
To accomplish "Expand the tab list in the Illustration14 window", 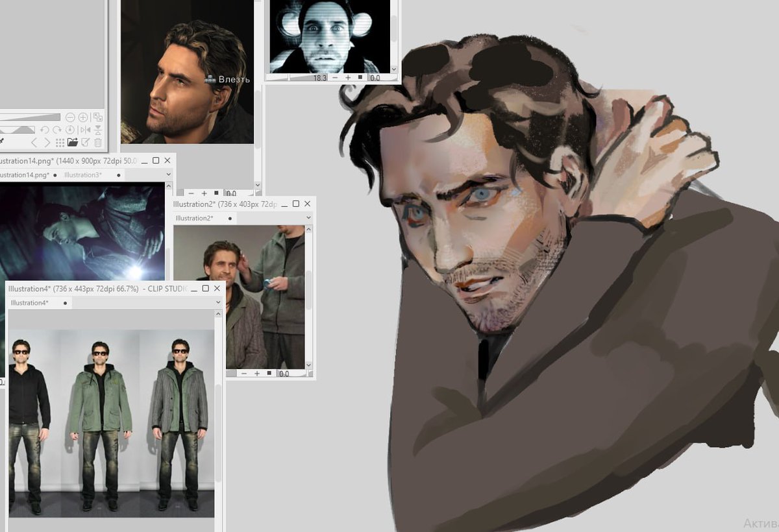I will click(169, 175).
